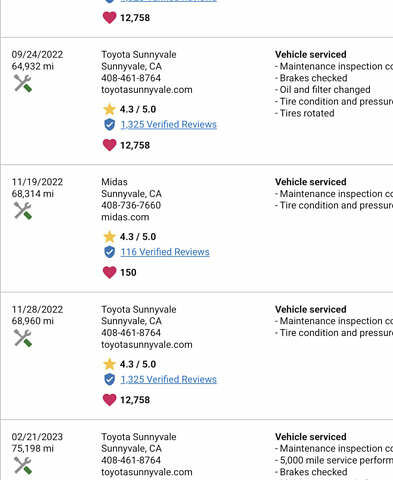Click the service wrench icon for 11/19/2022
The width and height of the screenshot is (393, 480).
23,211
